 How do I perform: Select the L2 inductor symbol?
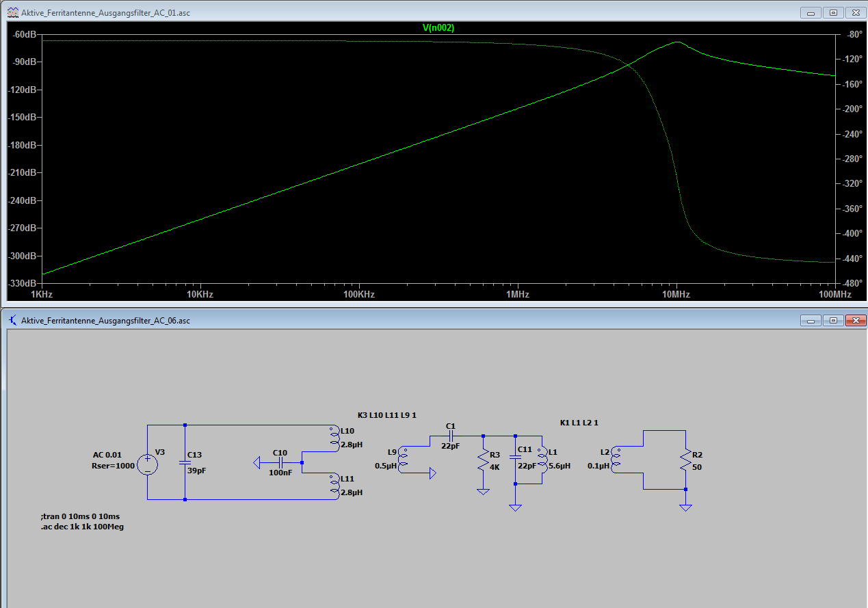[617, 460]
